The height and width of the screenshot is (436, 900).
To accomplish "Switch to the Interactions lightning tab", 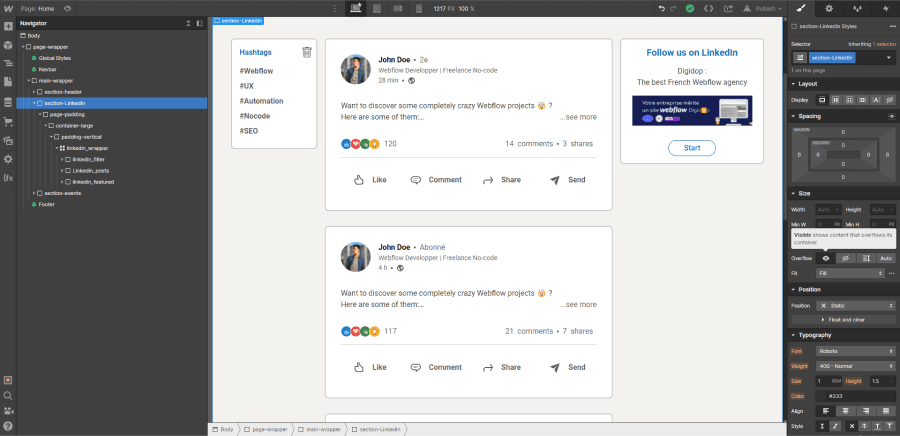I will coord(886,9).
